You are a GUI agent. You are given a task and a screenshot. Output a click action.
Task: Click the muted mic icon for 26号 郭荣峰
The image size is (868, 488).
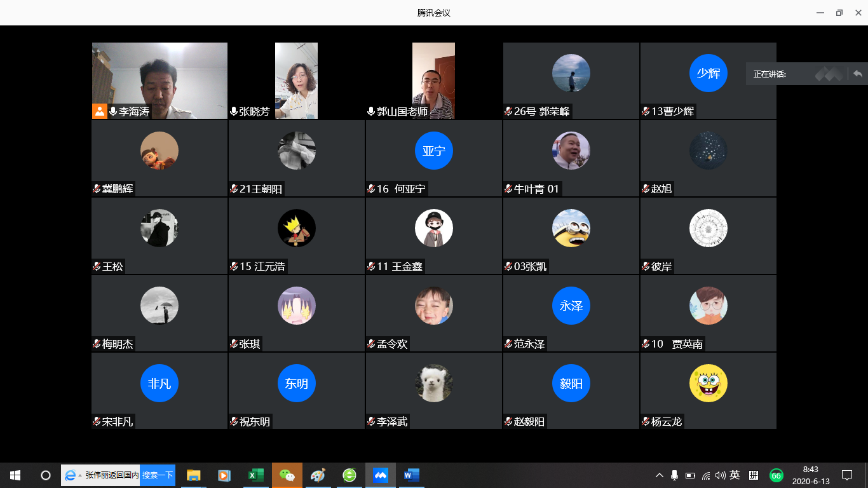click(508, 111)
